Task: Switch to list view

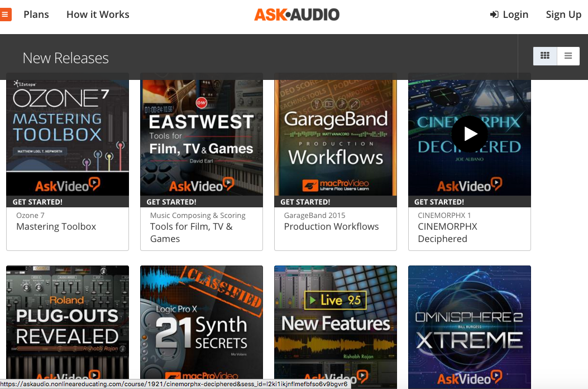Action: 568,56
